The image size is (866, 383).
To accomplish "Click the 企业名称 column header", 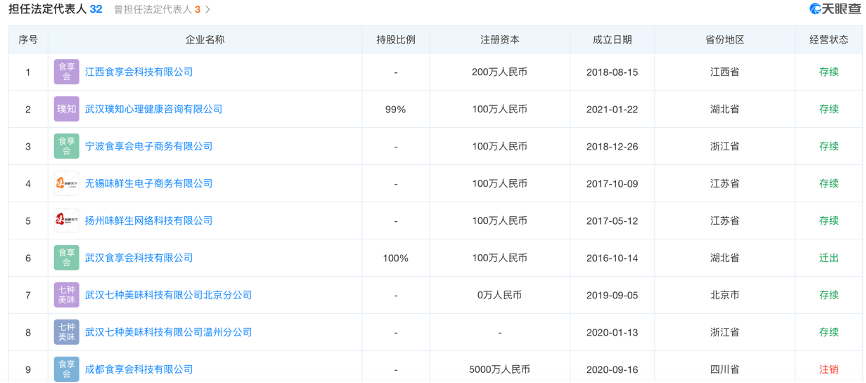I will pyautogui.click(x=205, y=40).
